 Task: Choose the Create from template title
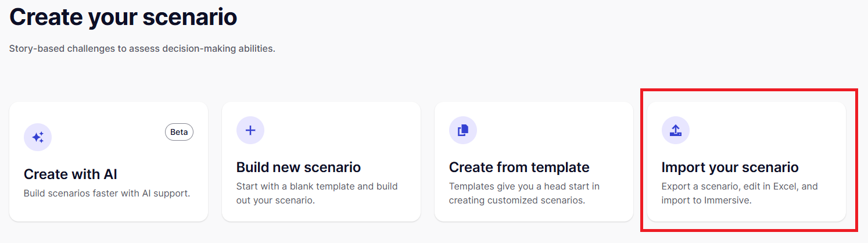519,167
